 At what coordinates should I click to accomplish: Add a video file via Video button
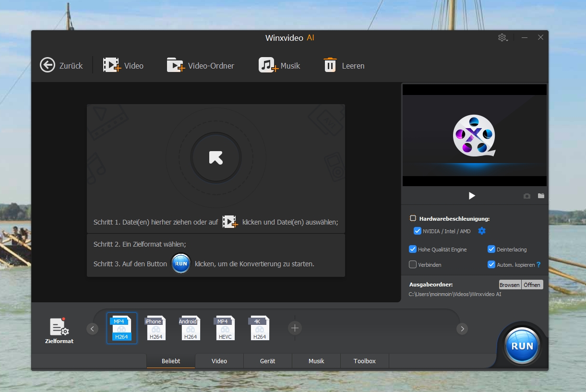(x=123, y=65)
